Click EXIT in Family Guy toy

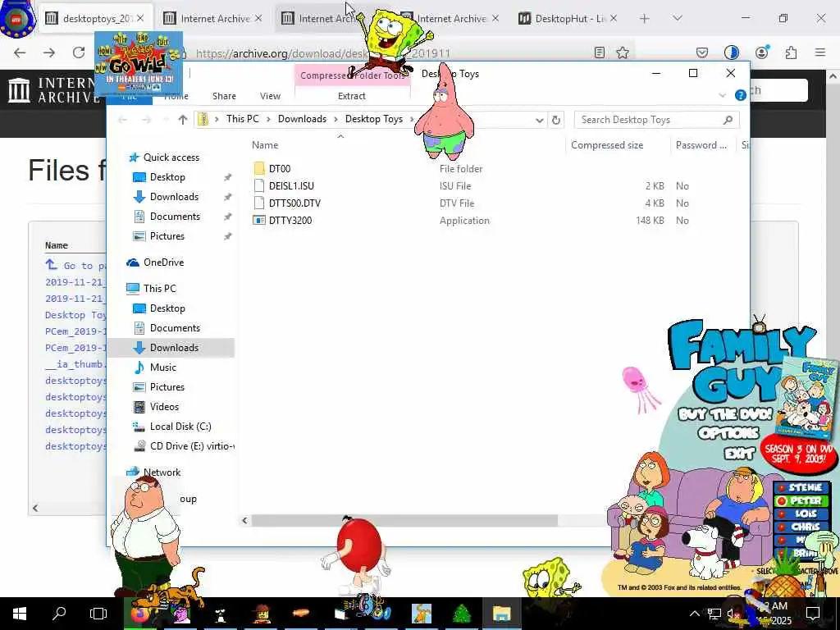tap(739, 454)
